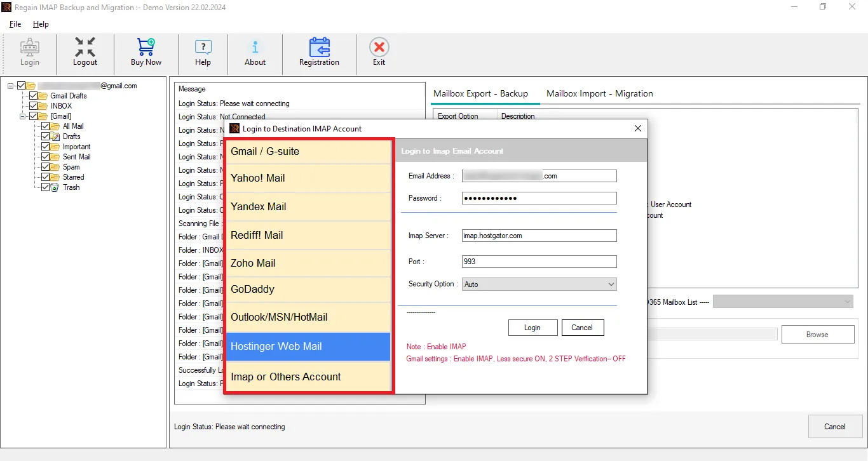This screenshot has width=868, height=461.
Task: Uncheck the Gmail Drafts folder checkbox
Action: [x=33, y=96]
